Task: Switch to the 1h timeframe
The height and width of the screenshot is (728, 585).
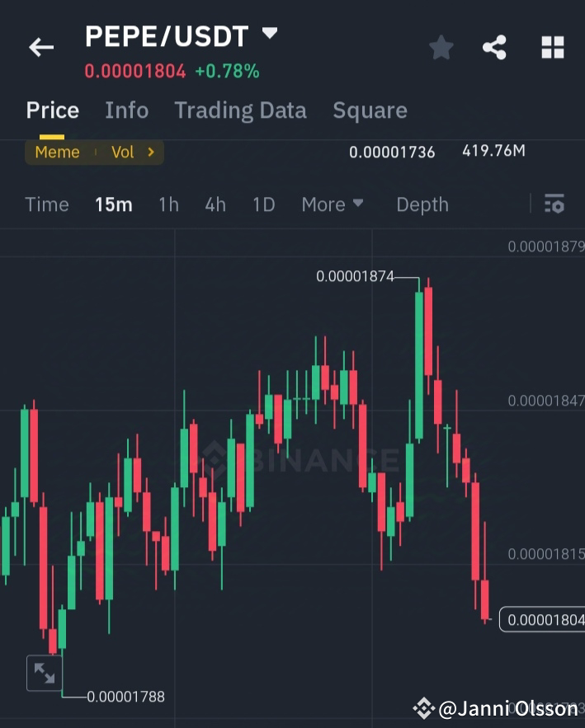Action: (167, 204)
